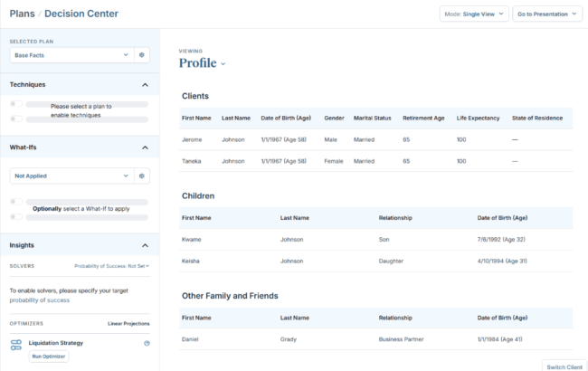588x371 pixels.
Task: Go to Plans in breadcrumb
Action: 22,14
